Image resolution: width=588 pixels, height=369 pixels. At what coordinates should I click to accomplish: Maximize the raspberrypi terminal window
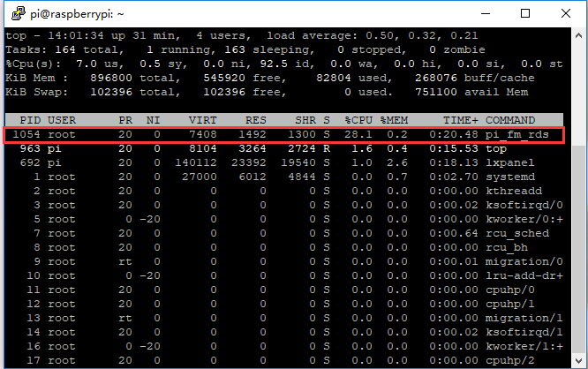(x=525, y=13)
